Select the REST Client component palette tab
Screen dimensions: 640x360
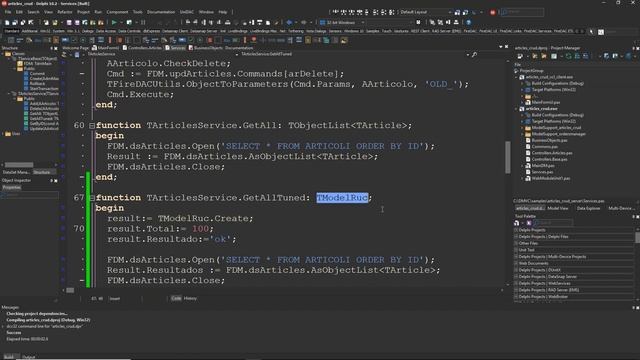[420, 31]
